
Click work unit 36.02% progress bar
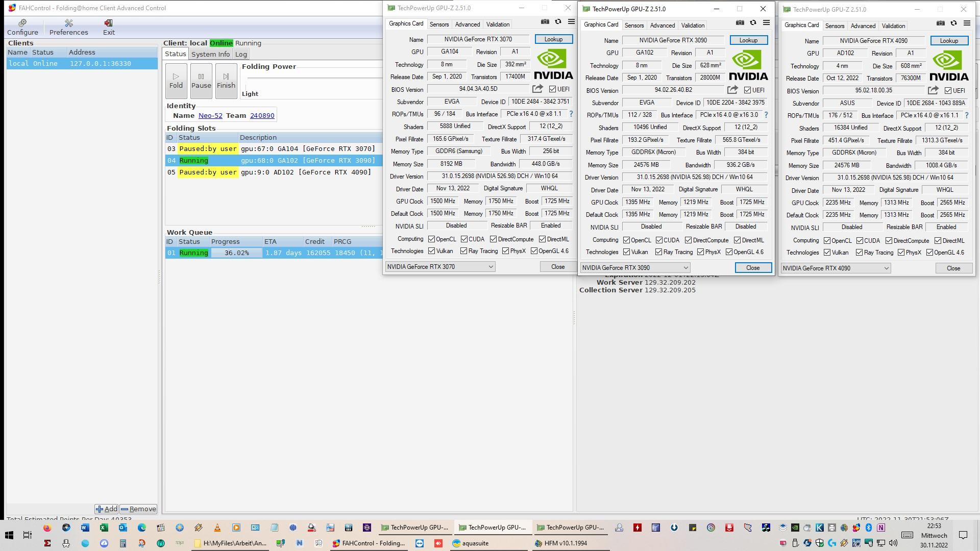(236, 253)
